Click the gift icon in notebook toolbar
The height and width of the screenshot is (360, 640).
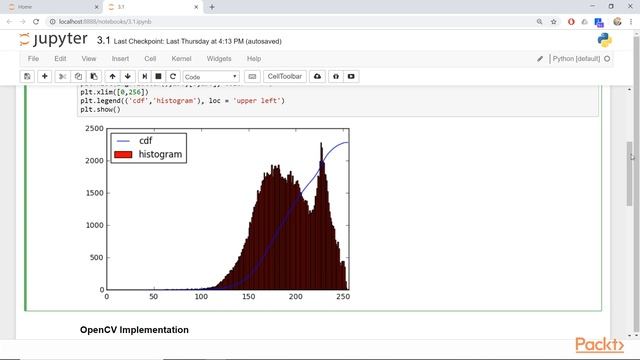336,76
